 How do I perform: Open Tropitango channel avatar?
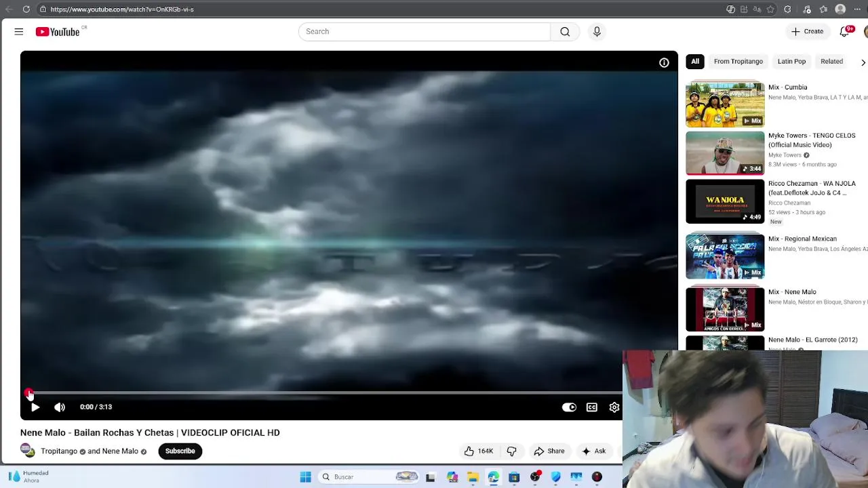pos(28,451)
